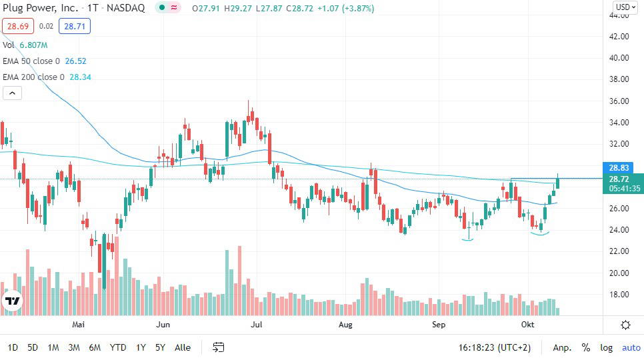
Task: Open the go-to-date calendar icon
Action: click(x=218, y=347)
